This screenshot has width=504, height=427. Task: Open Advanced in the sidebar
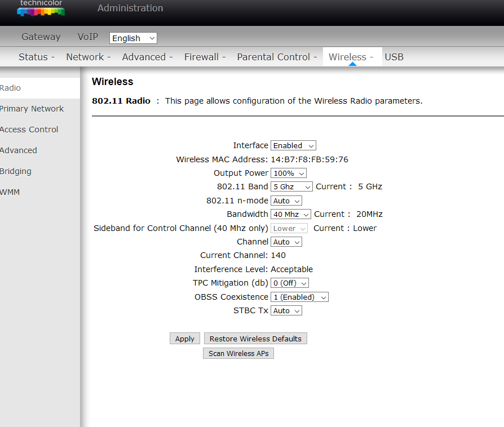18,150
